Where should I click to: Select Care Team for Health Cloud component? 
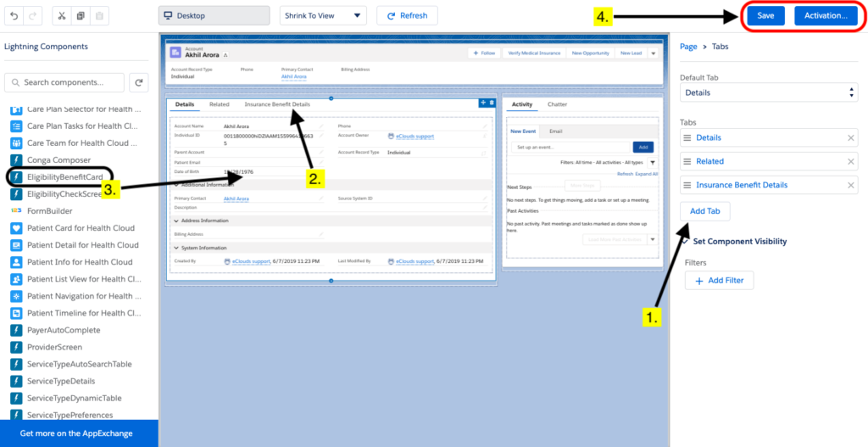point(75,142)
